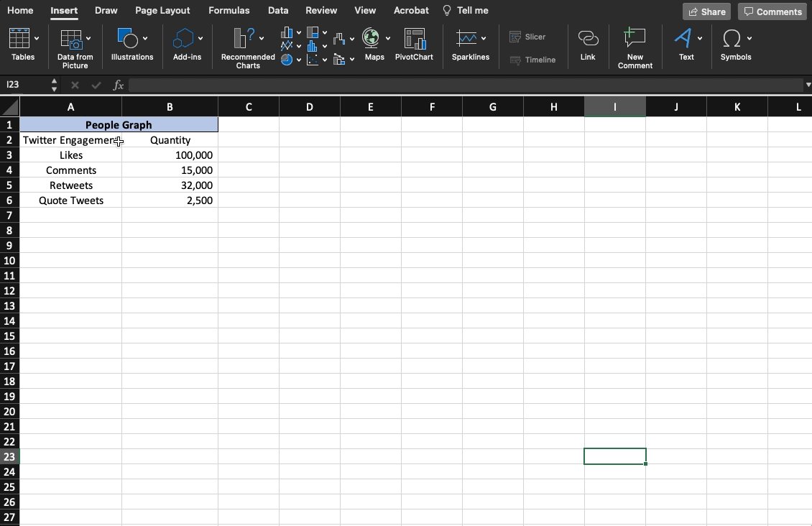Insert a line chart
Image resolution: width=812 pixels, height=526 pixels.
287,45
